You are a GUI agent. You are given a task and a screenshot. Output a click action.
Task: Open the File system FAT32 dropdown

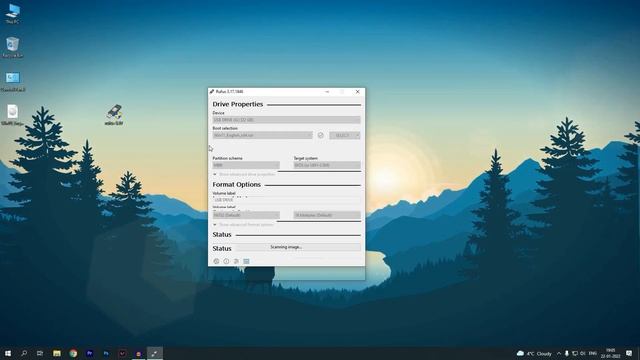point(246,215)
